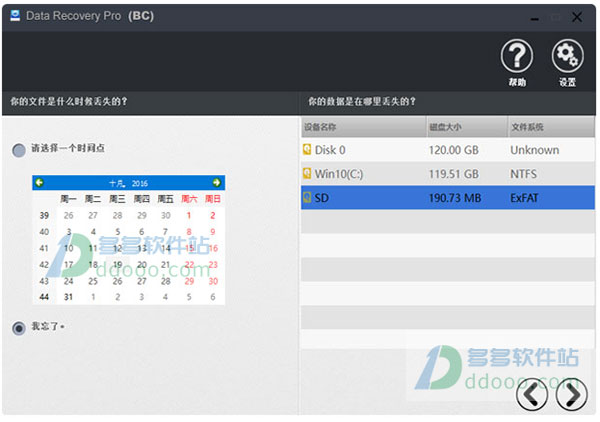600x422 pixels.
Task: Pick October 10 in the calendar
Action: click(x=68, y=248)
